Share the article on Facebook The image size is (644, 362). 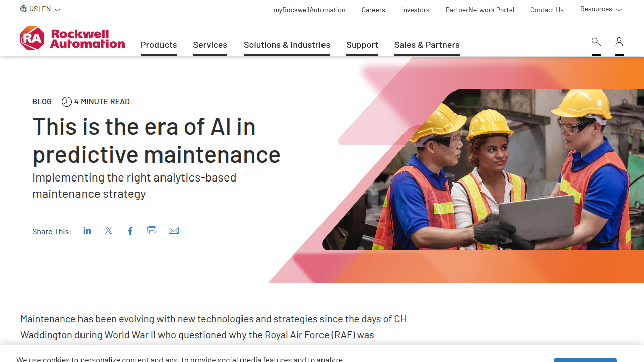point(130,231)
